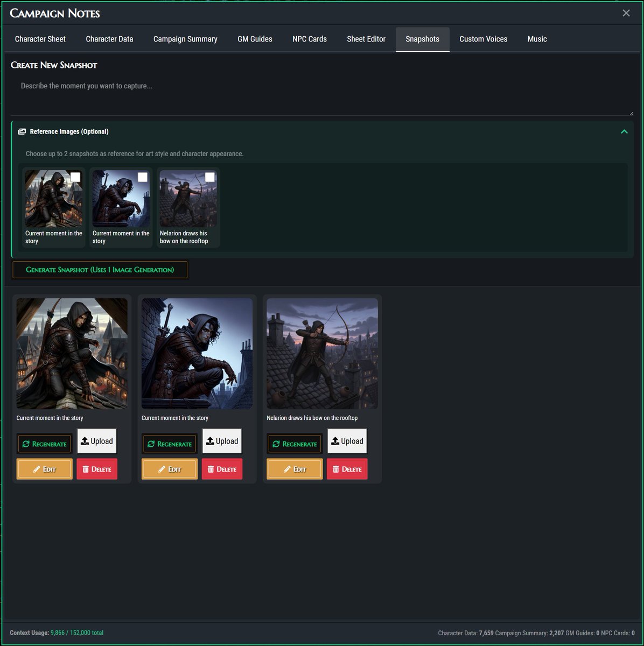
Task: Switch to the Sheet Editor tab
Action: (366, 39)
